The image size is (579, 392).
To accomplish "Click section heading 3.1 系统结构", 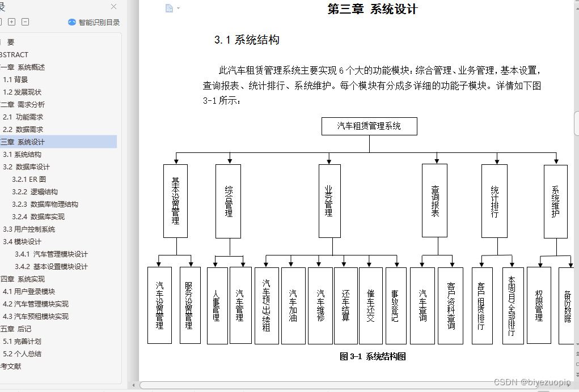I will [247, 40].
